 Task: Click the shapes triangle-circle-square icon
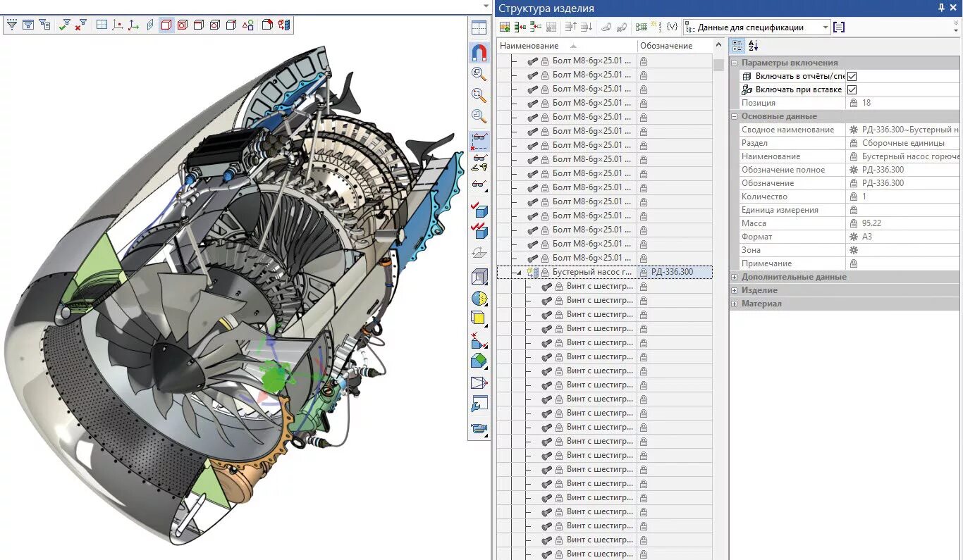248,25
